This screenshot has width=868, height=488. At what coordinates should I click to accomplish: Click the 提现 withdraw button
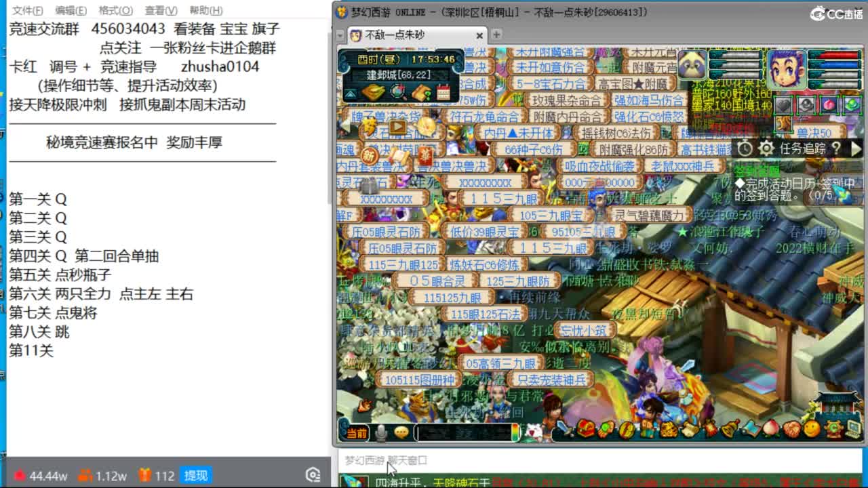coord(196,476)
